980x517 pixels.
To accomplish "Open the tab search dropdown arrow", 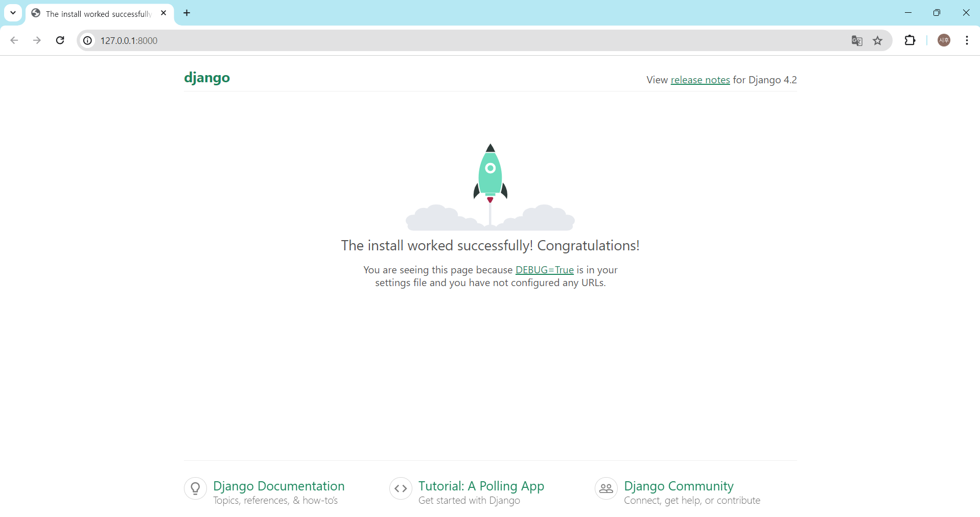I will 13,13.
